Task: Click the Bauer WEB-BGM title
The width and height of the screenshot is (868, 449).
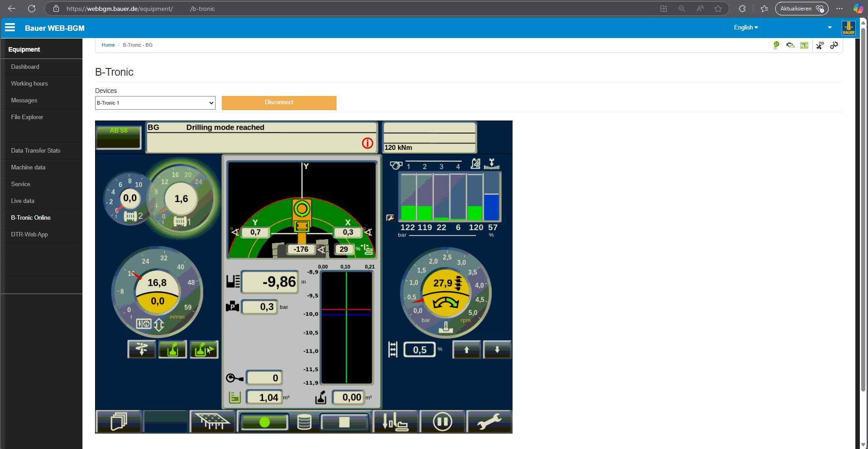Action: [54, 28]
